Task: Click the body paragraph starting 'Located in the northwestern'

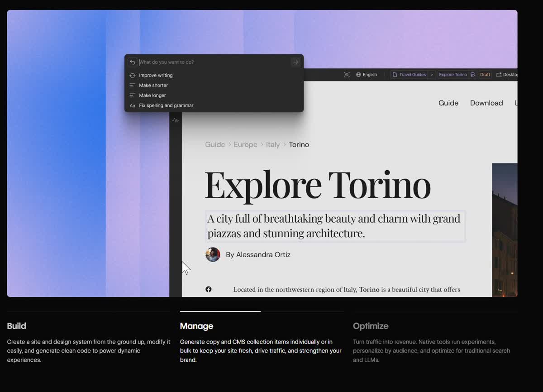Action: (x=347, y=290)
